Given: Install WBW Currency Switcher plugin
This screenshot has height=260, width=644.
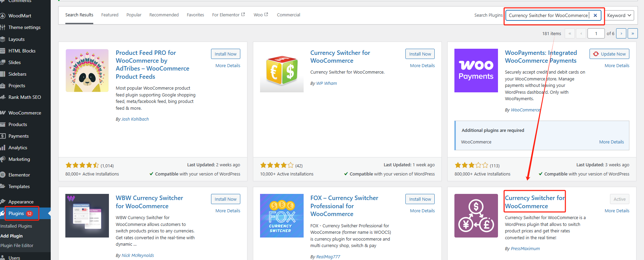Looking at the screenshot, I should click(x=225, y=199).
